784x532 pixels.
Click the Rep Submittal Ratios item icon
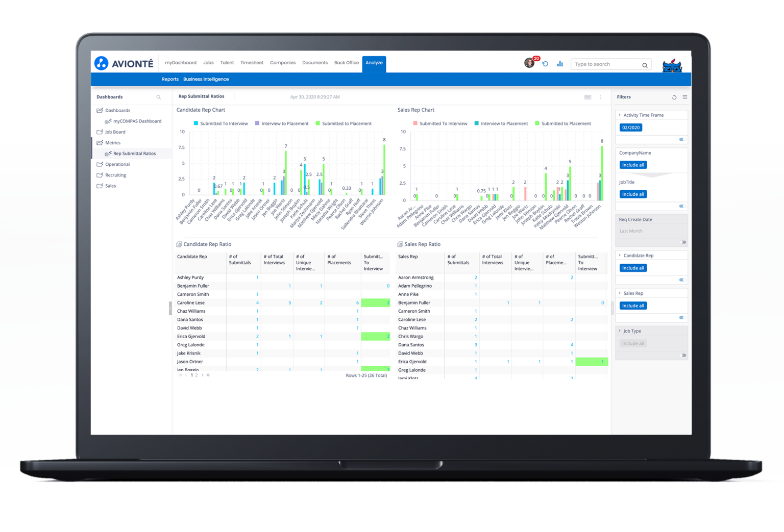tap(108, 154)
